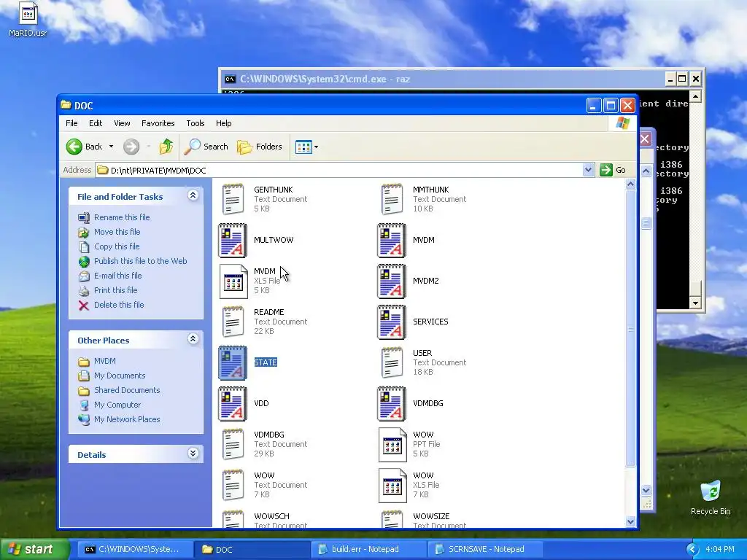Select the USER text document icon

pos(392,363)
